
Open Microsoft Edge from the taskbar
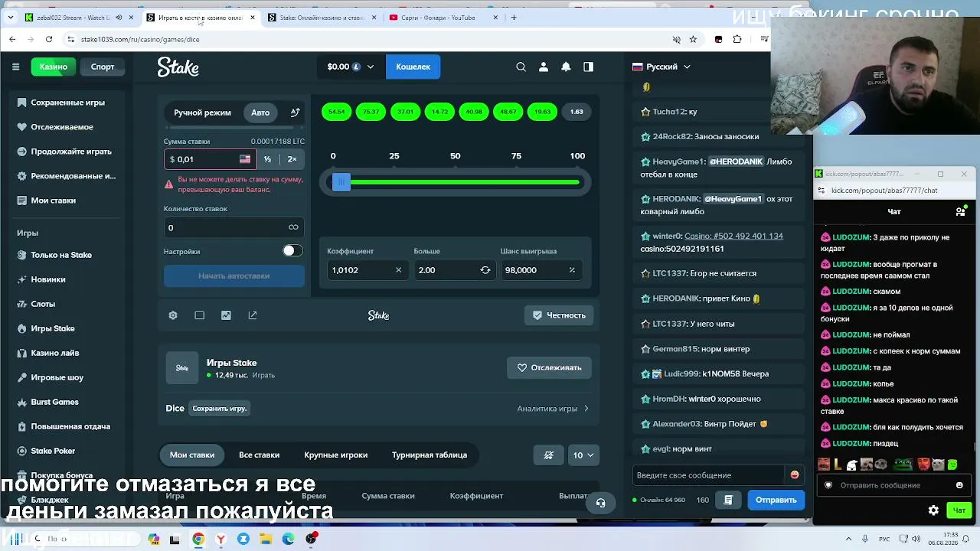tap(288, 539)
